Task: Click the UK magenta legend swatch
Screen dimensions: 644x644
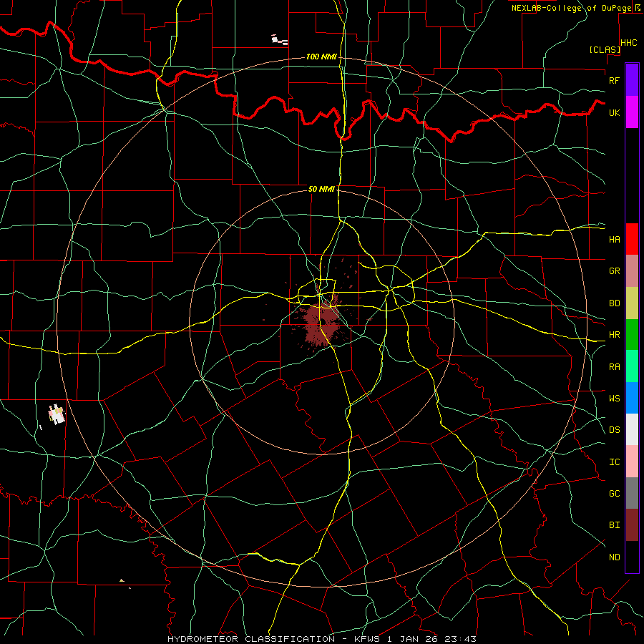Action: (x=632, y=112)
